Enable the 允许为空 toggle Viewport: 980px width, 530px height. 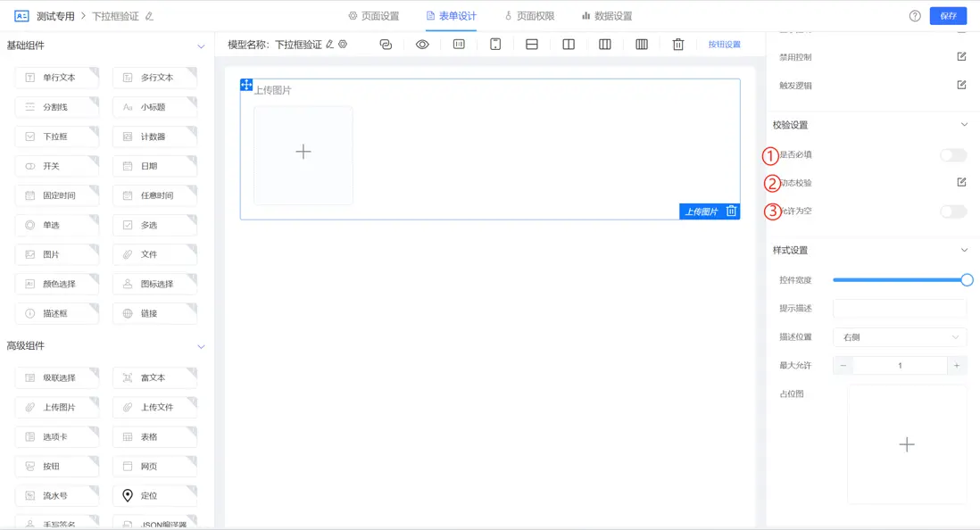[953, 211]
